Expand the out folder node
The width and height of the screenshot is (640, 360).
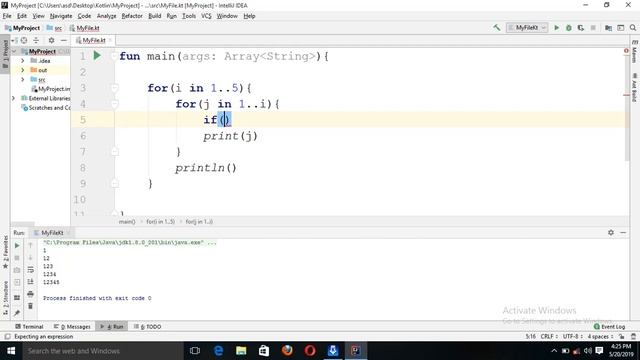22,70
